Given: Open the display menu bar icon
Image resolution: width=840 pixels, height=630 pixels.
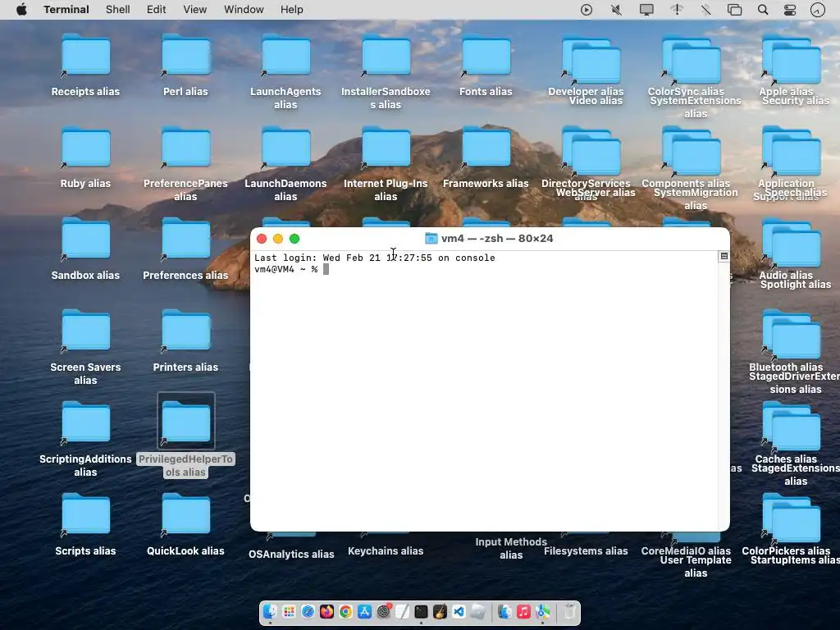Looking at the screenshot, I should 646,10.
